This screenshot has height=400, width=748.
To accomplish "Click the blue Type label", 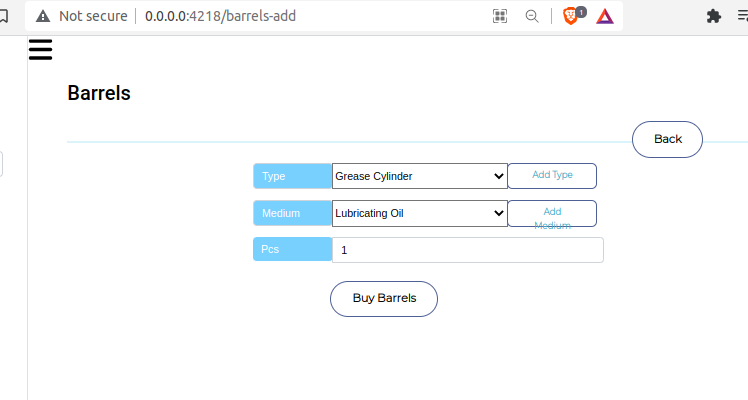I will (x=292, y=176).
